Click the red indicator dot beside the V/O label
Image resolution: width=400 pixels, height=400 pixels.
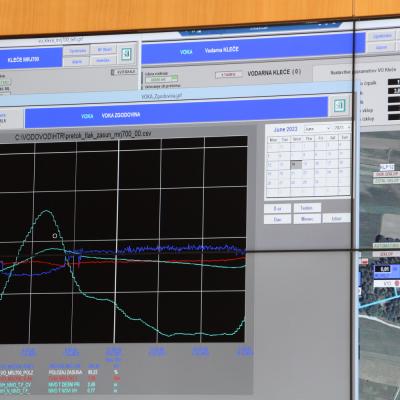click(397, 283)
